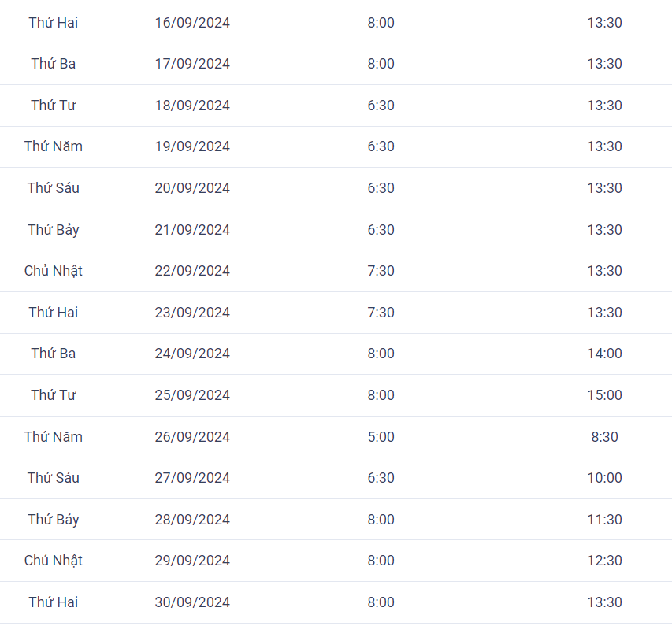Image resolution: width=672 pixels, height=626 pixels.
Task: Click the 8:30 time on 26/09/2024
Action: click(x=604, y=436)
